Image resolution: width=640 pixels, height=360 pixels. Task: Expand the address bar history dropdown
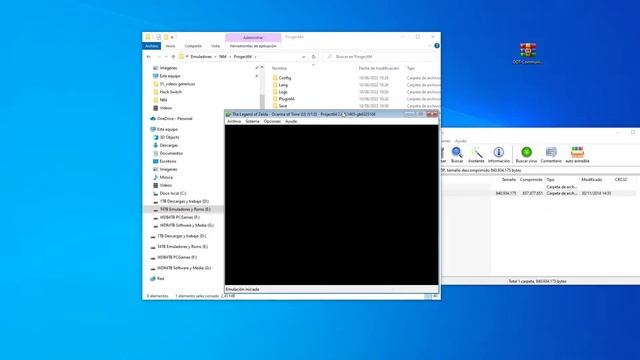click(x=303, y=57)
